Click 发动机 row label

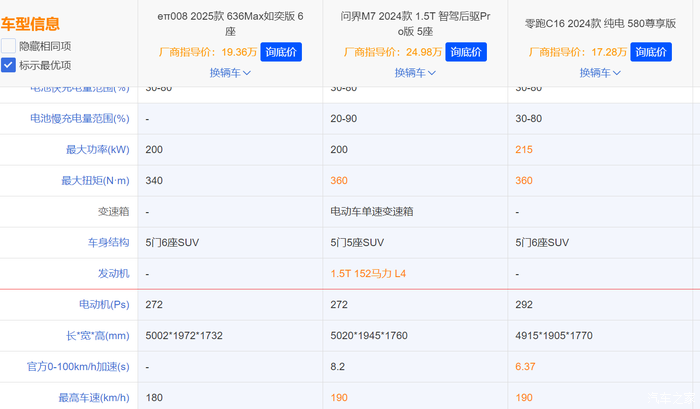(114, 274)
